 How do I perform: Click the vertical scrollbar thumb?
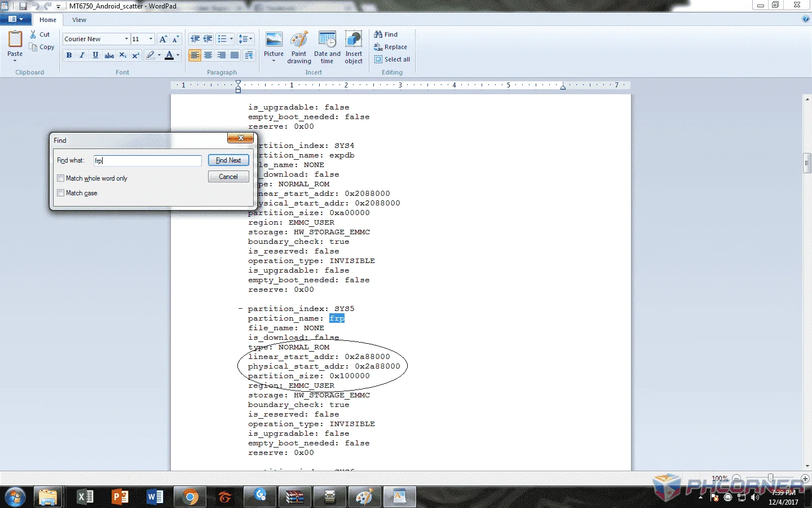[807, 163]
